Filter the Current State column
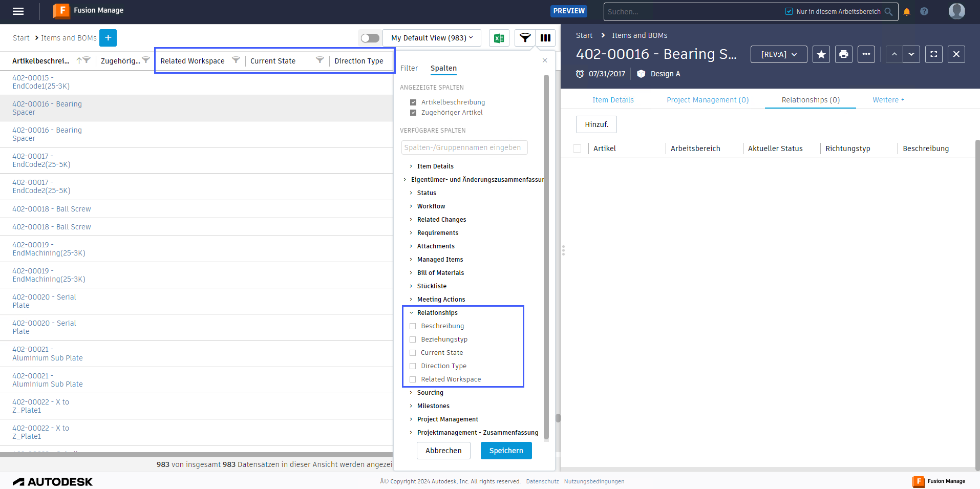The height and width of the screenshot is (489, 980). (320, 60)
